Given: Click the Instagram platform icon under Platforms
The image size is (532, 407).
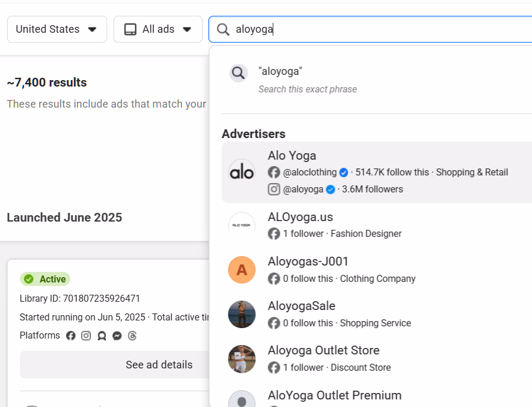Looking at the screenshot, I should (x=85, y=336).
